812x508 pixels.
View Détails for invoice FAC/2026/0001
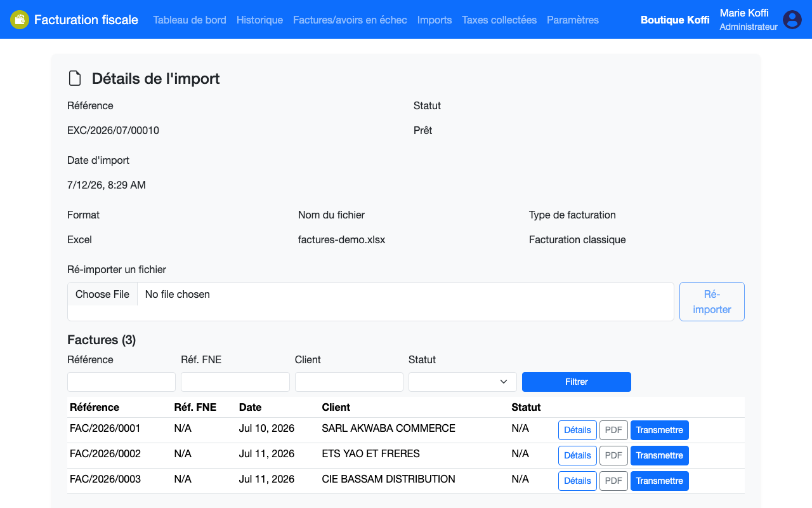(577, 430)
